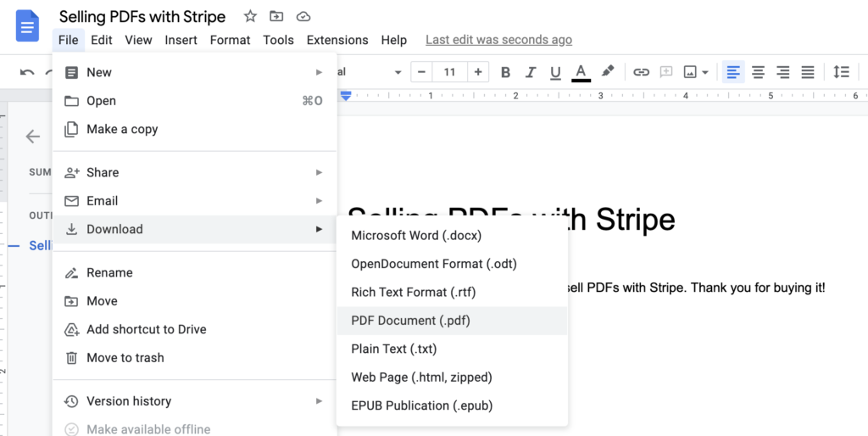Click the Add comment icon

pos(666,72)
